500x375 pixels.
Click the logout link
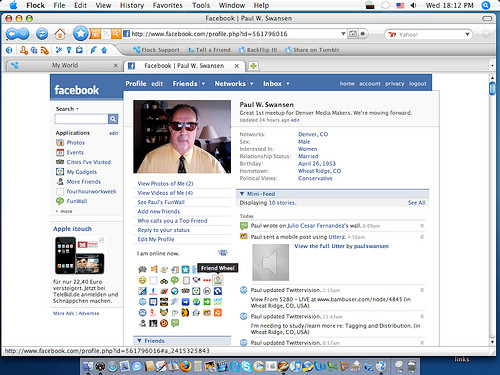point(418,84)
